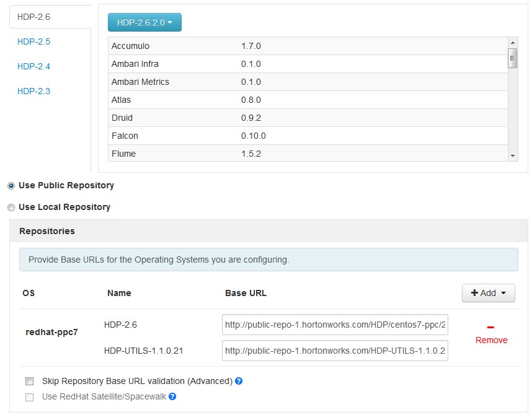
Task: Click the HDP-2.6 Base URL field
Action: coord(335,324)
